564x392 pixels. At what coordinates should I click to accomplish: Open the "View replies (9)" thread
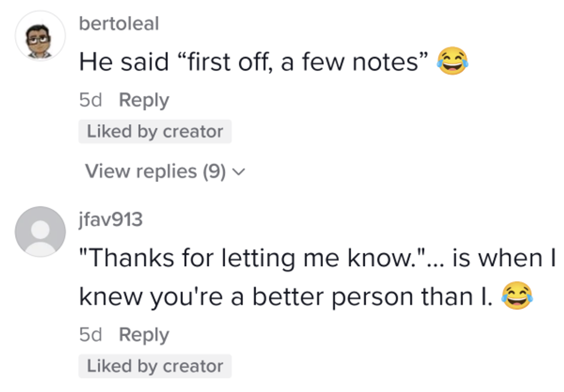(155, 172)
